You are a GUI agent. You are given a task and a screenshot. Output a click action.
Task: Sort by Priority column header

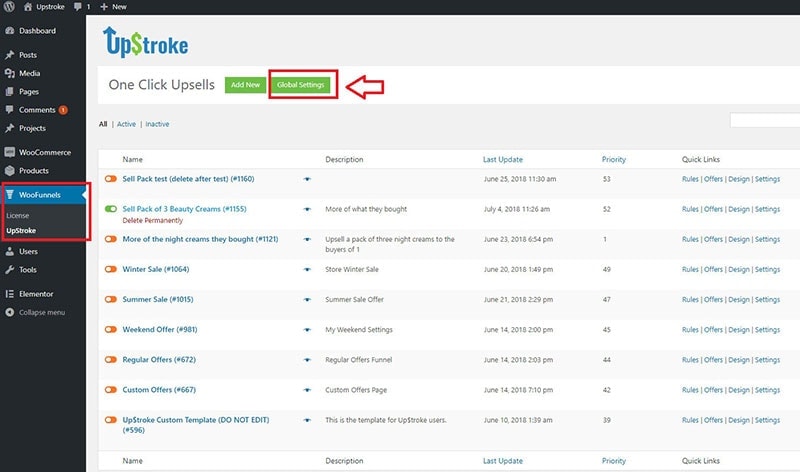613,159
